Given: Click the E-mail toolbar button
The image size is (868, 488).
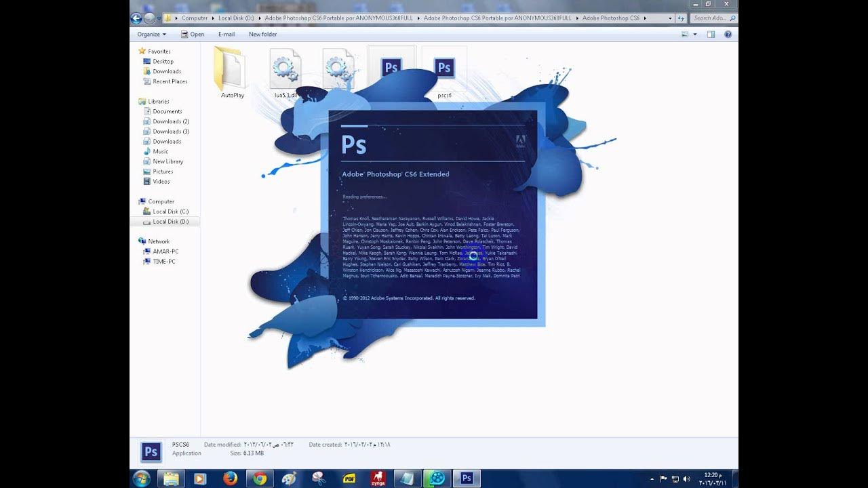Looking at the screenshot, I should (226, 34).
